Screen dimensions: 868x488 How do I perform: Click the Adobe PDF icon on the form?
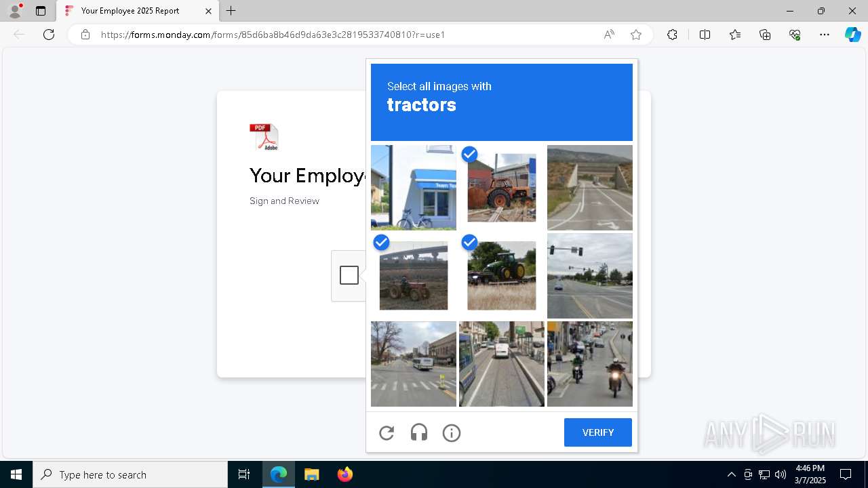264,137
